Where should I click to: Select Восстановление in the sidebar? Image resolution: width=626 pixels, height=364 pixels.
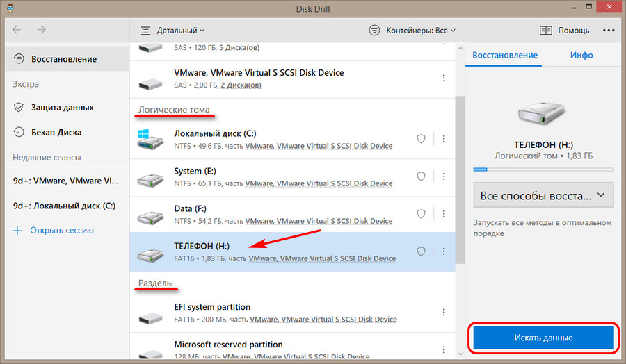(x=67, y=59)
